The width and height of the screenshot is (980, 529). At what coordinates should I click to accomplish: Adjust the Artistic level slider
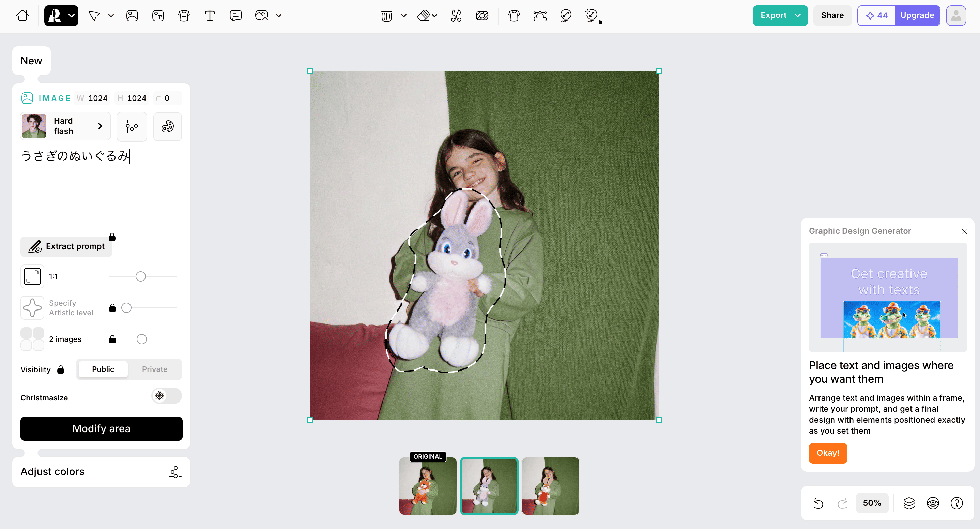(127, 307)
